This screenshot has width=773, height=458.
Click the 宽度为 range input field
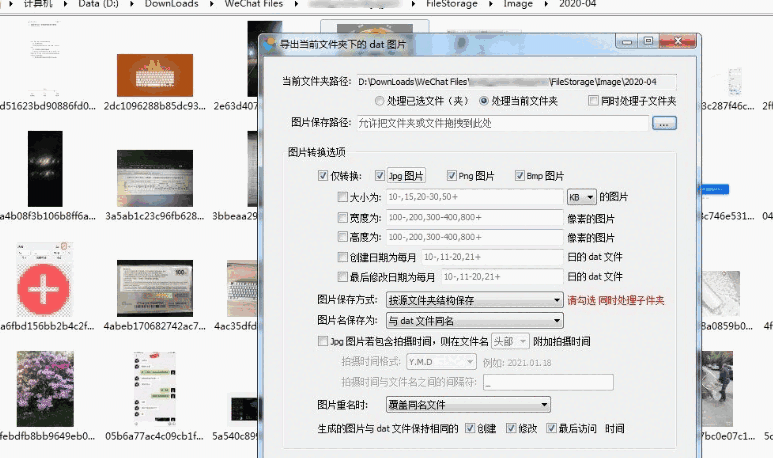(x=474, y=217)
